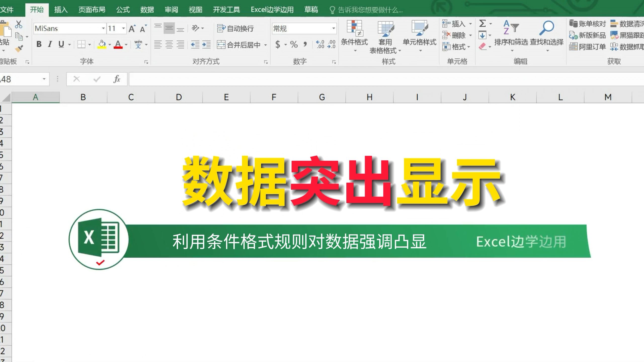Click the AutoSum sigma icon
Viewport: 644px width, 362px height.
[x=482, y=24]
